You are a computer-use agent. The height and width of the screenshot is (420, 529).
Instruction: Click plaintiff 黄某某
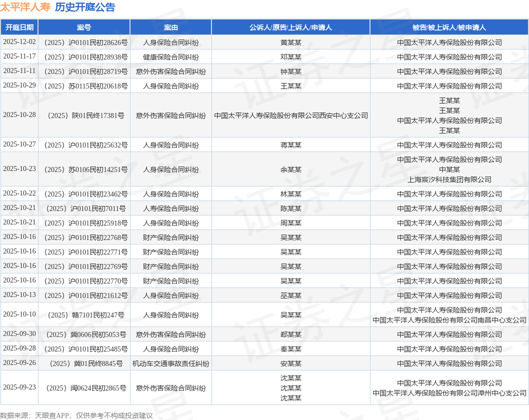coord(291,42)
